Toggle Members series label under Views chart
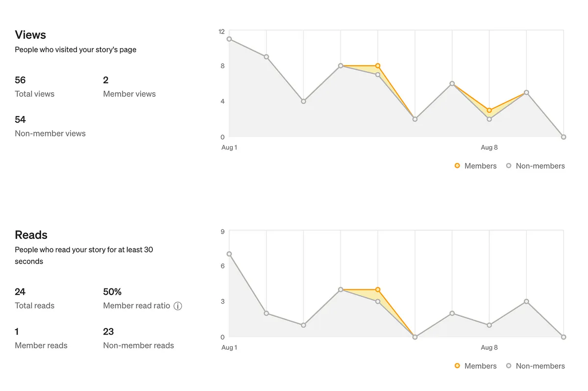The image size is (588, 391). [x=480, y=166]
